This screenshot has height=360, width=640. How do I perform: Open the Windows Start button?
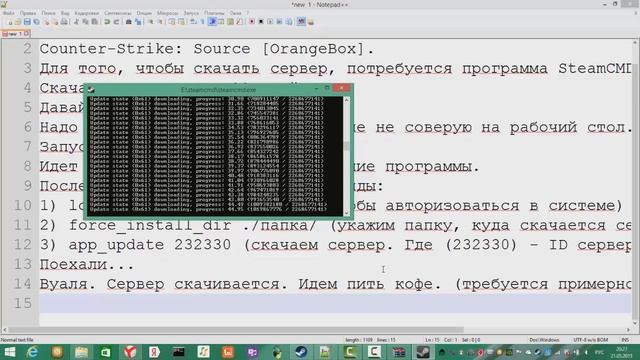click(9, 352)
